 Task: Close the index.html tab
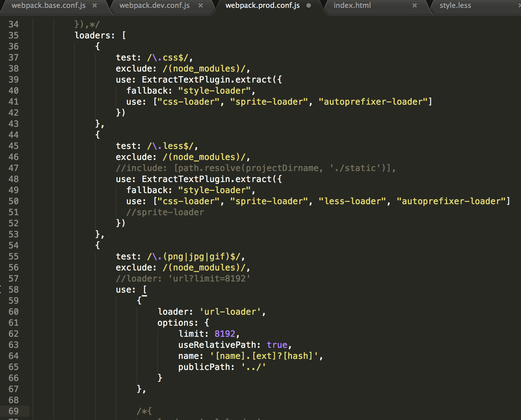415,6
